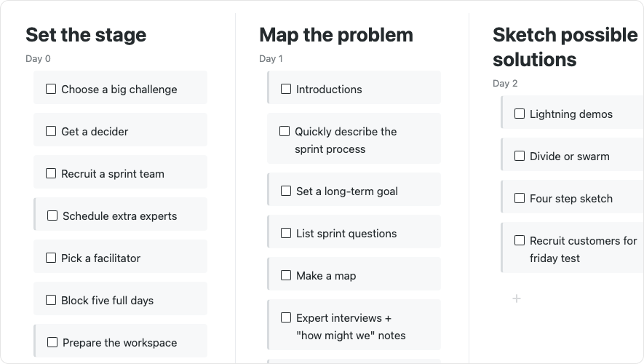
Task: Toggle the 'Pick a facilitator' checkbox
Action: [x=51, y=258]
